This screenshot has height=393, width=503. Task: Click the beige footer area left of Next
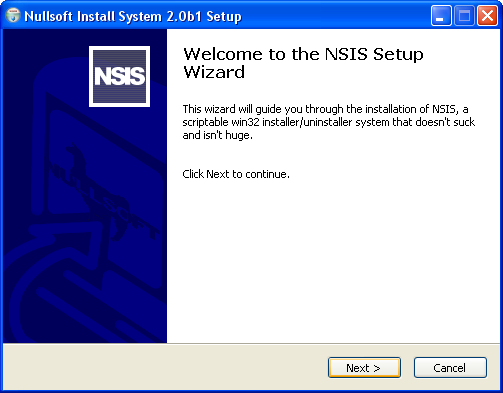point(165,367)
